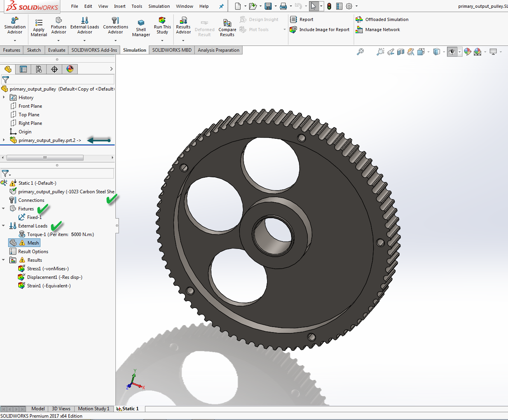Select the Fixed-1 fixture
This screenshot has height=420, width=508.
30,217
